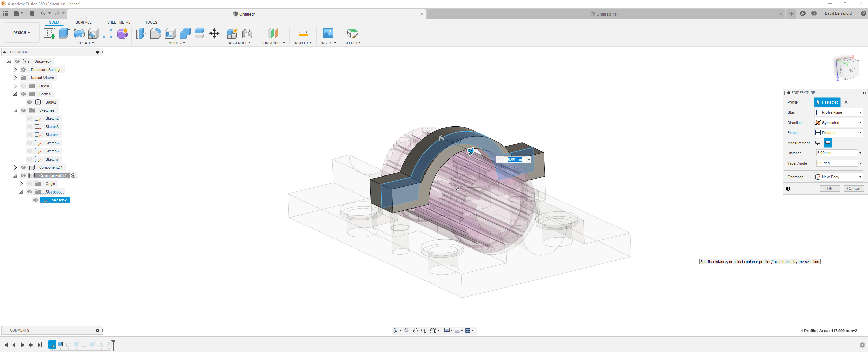Toggle visibility of Component3:1

(23, 175)
